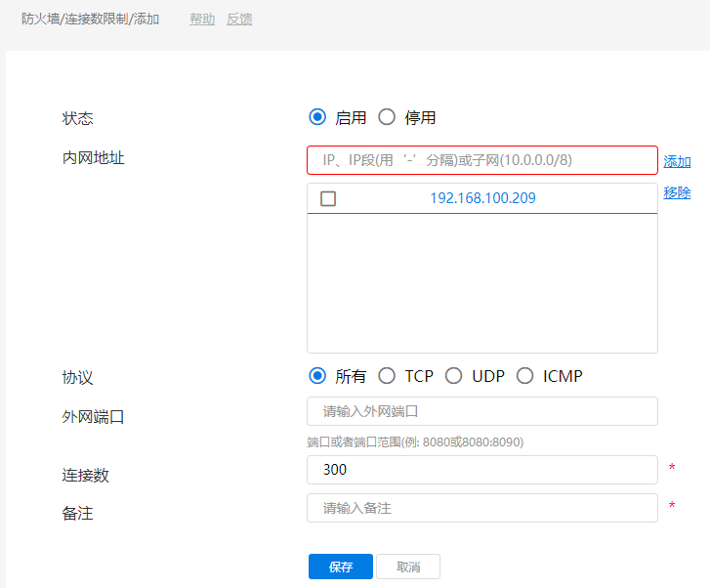Open the 反馈 feedback link
This screenshot has height=588, width=710.
click(239, 19)
